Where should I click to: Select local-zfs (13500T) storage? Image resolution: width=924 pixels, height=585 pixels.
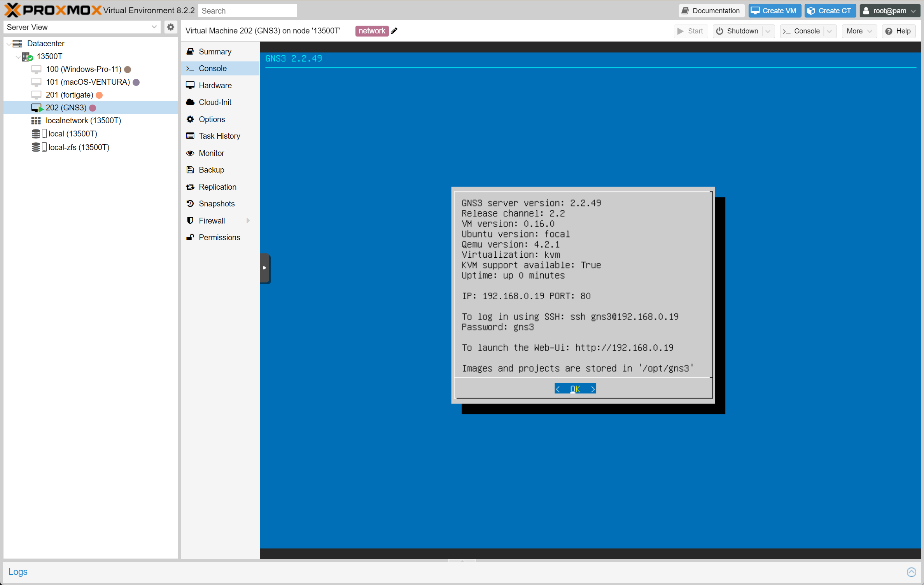tap(91, 147)
